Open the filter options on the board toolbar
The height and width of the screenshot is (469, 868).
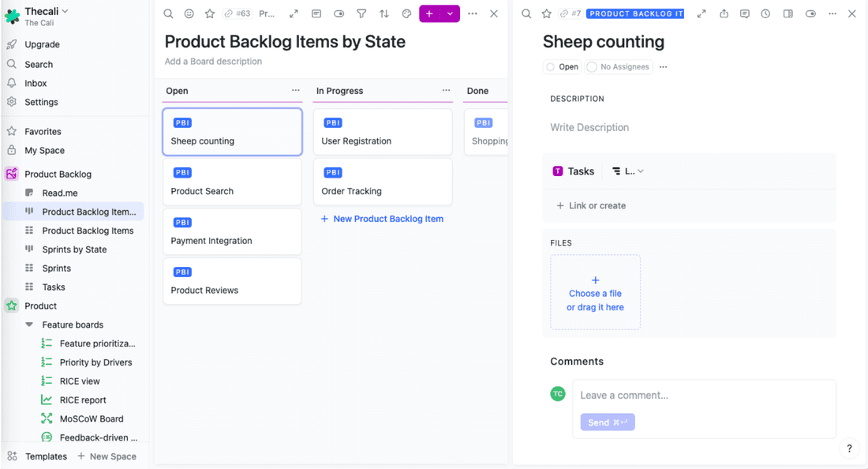click(x=361, y=13)
